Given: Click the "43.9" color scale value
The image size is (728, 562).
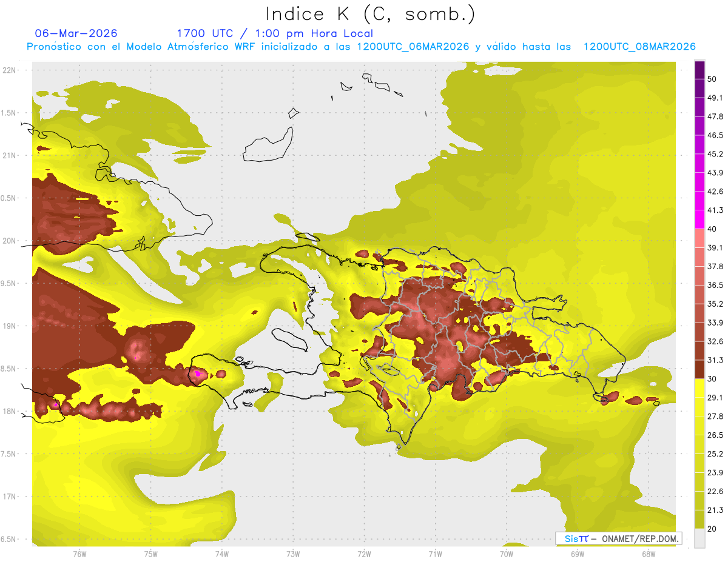Looking at the screenshot, I should [x=715, y=173].
